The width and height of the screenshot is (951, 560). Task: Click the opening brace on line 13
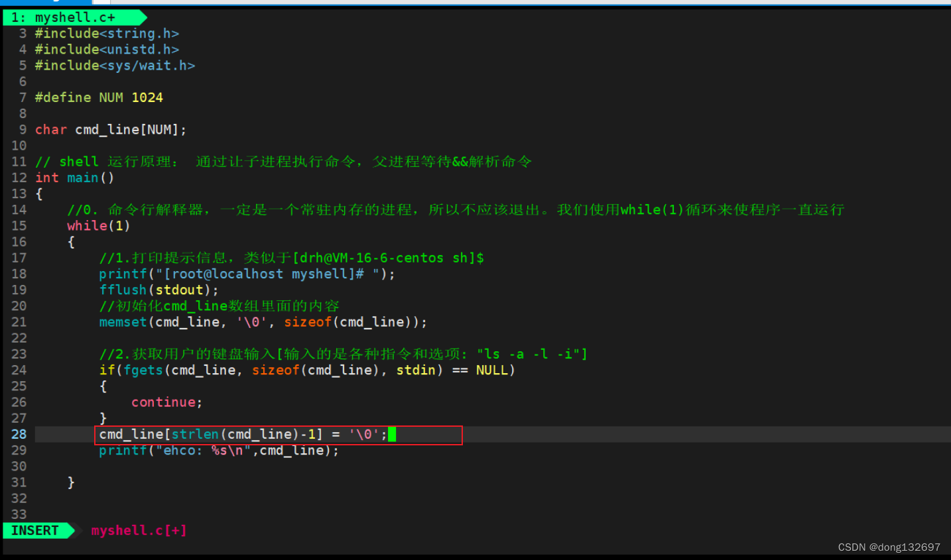[x=39, y=194]
